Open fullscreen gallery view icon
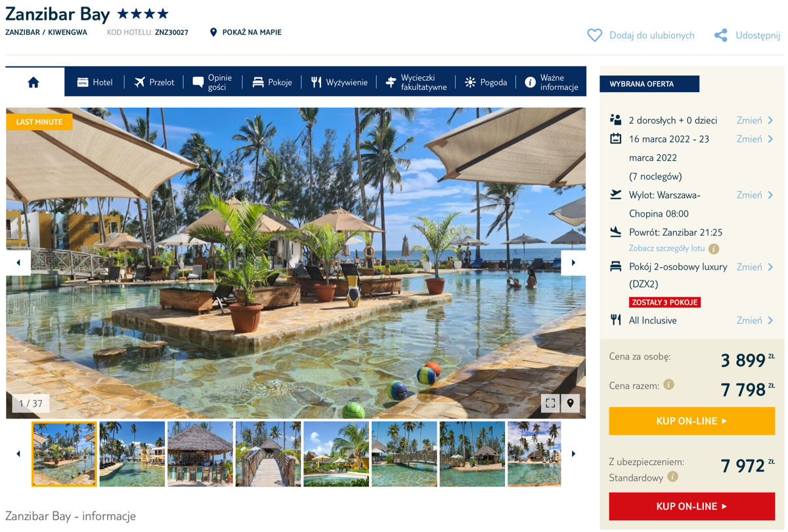 pos(550,403)
